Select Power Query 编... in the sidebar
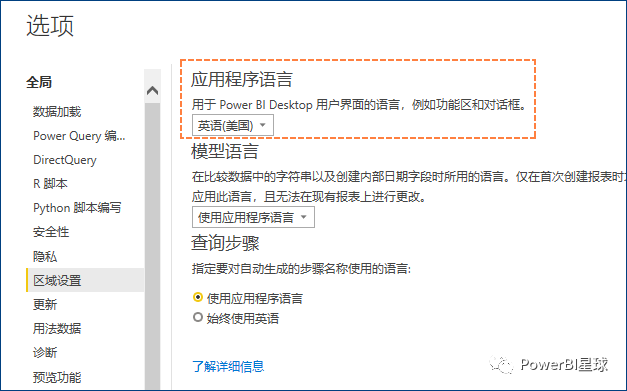This screenshot has width=627, height=391. [x=79, y=136]
